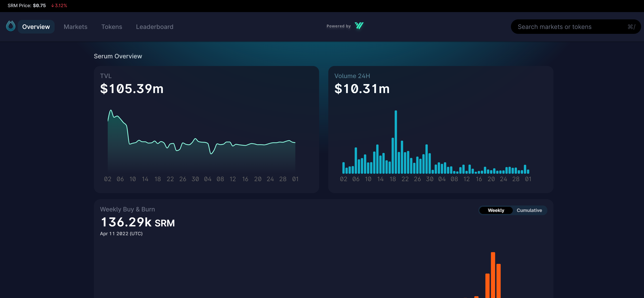Click the Apr 11 2022 date label
Image resolution: width=644 pixels, height=298 pixels.
click(122, 234)
